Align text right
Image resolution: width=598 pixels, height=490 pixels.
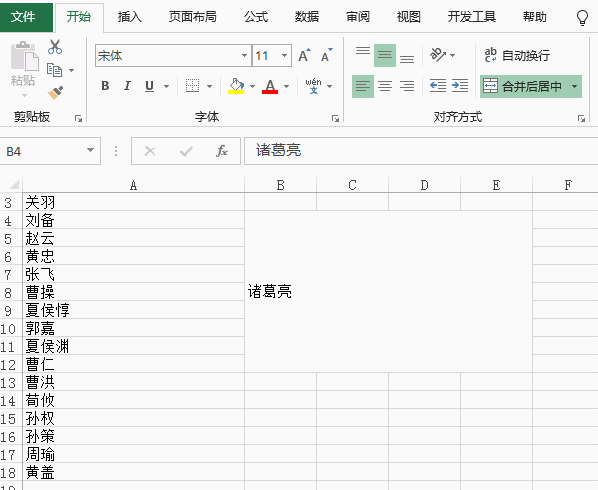tap(407, 86)
